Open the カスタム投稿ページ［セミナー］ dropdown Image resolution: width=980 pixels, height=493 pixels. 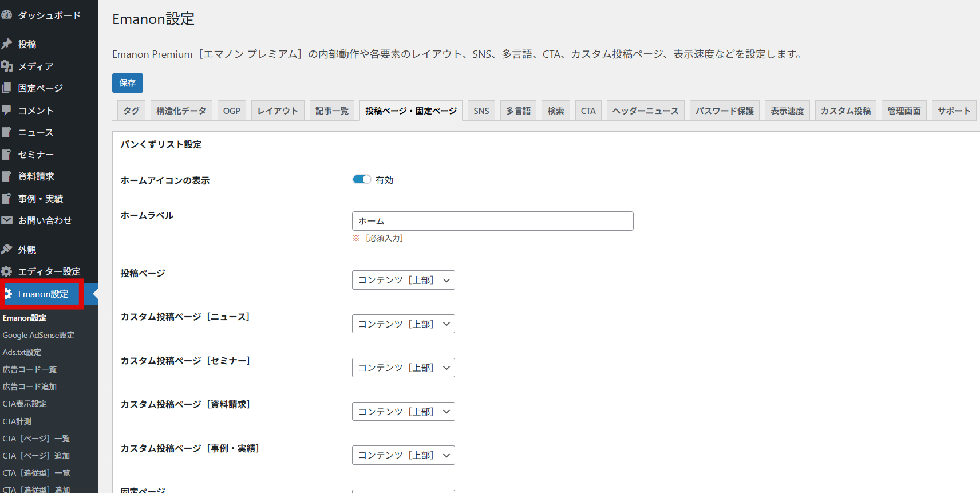click(x=404, y=368)
